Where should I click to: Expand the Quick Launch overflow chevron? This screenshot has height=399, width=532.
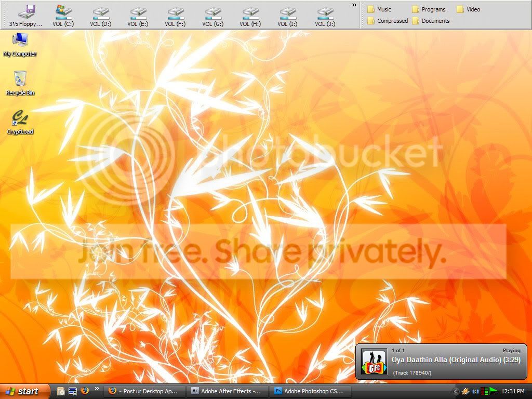click(x=97, y=389)
